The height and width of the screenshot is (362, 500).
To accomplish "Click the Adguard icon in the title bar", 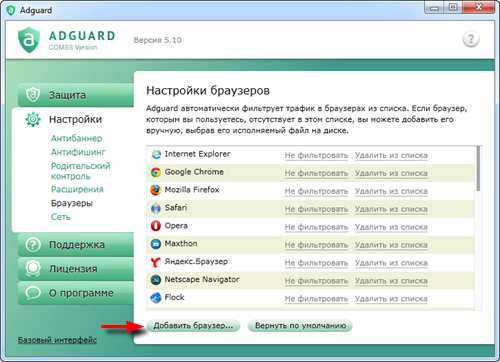I will point(11,10).
